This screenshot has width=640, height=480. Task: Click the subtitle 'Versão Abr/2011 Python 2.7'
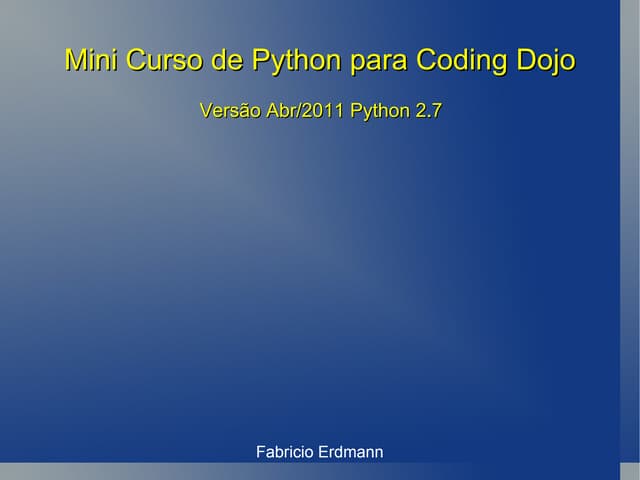coord(320,111)
